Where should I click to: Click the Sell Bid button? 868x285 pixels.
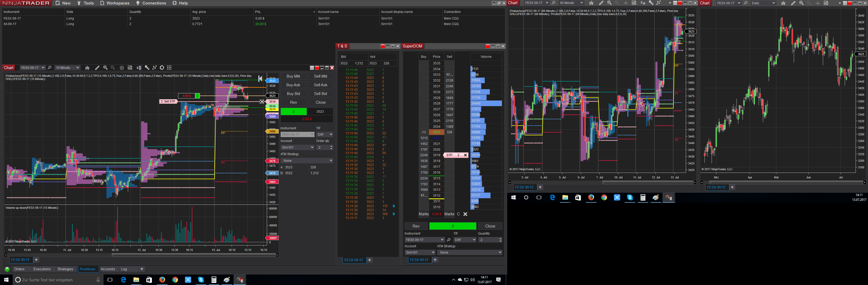click(320, 94)
